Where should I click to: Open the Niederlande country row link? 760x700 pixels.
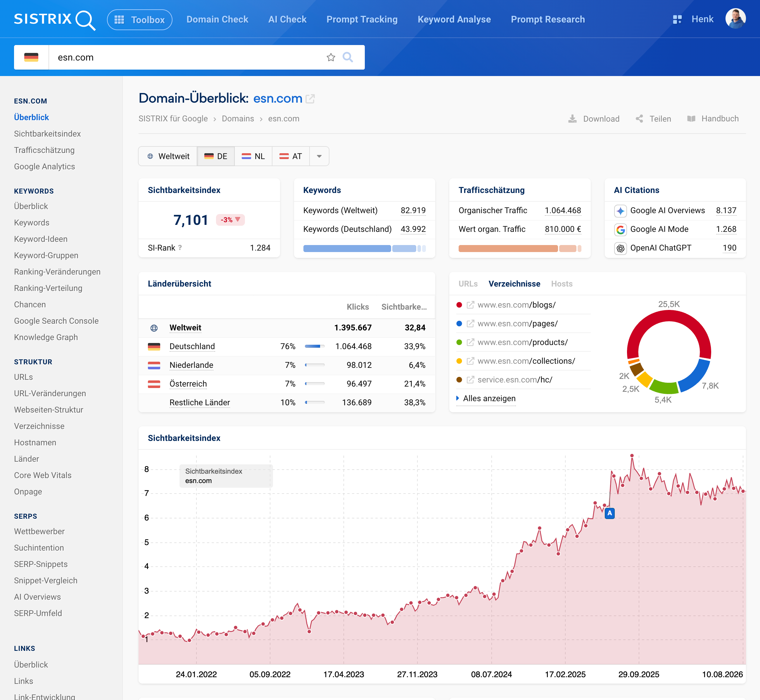191,365
